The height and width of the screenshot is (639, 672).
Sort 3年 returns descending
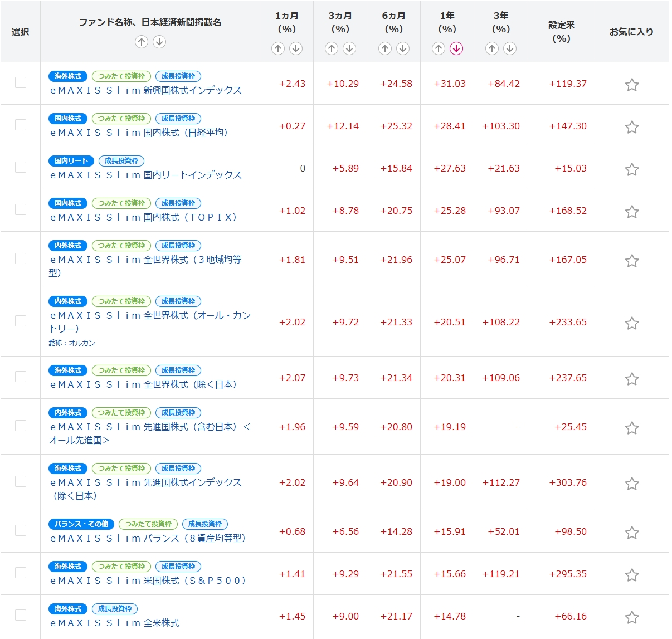tap(510, 48)
